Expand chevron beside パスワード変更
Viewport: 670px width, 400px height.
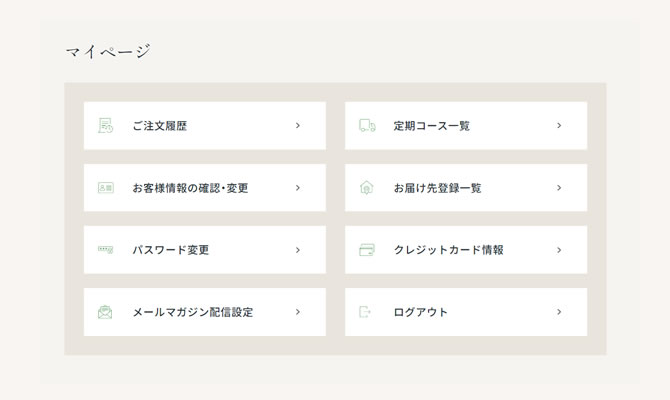[x=298, y=250]
